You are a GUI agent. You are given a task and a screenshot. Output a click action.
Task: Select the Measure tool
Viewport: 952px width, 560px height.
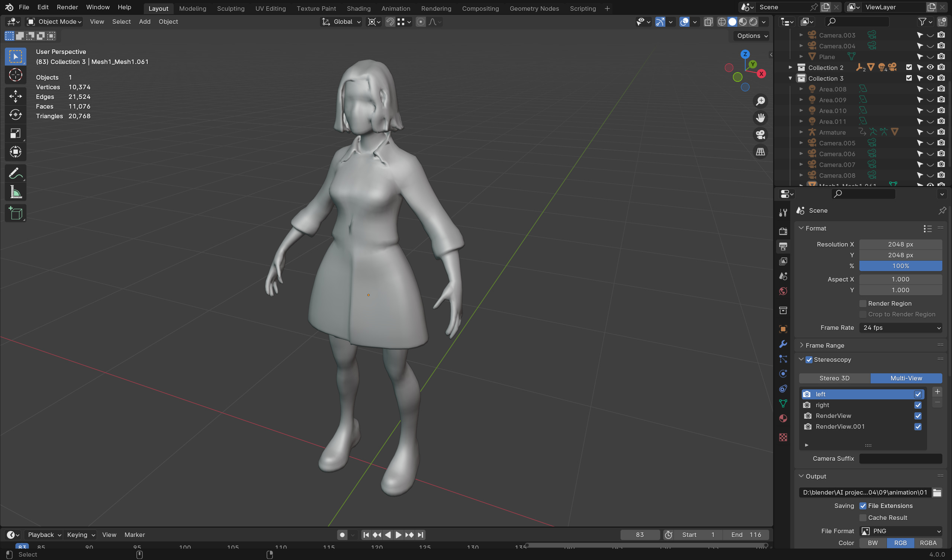coord(16,192)
